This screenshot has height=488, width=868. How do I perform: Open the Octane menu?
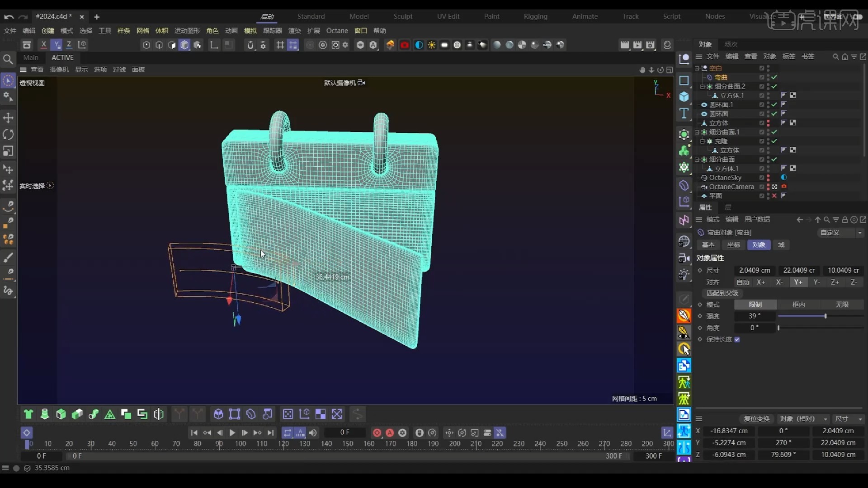point(337,31)
